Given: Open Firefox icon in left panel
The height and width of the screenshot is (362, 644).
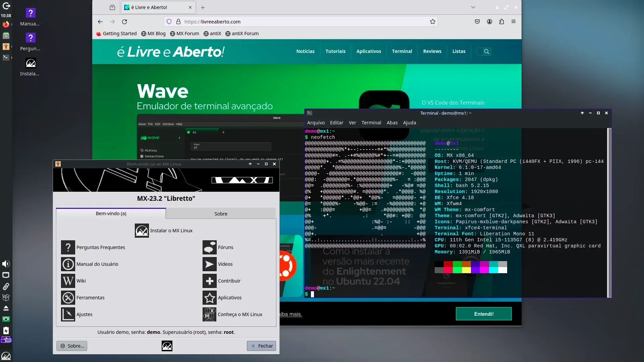Looking at the screenshot, I should point(6,24).
